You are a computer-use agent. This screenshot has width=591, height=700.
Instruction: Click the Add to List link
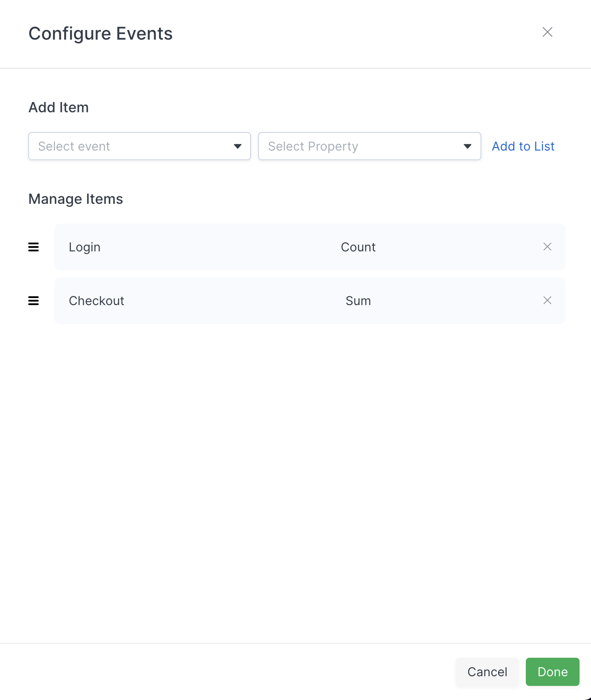pyautogui.click(x=523, y=146)
